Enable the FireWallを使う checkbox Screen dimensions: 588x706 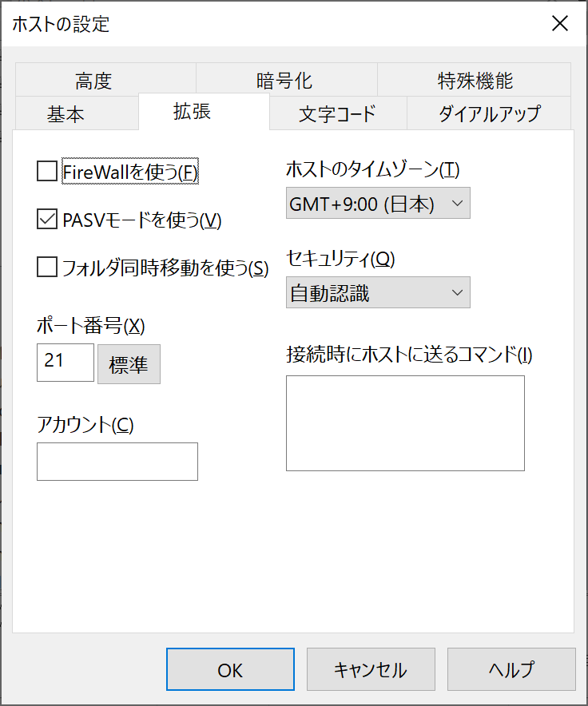(47, 172)
